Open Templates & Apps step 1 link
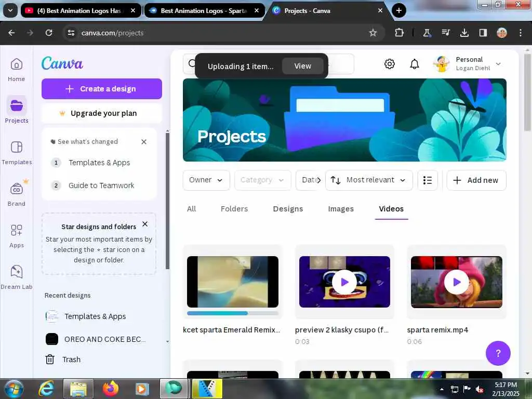The height and width of the screenshot is (399, 532). [99, 163]
